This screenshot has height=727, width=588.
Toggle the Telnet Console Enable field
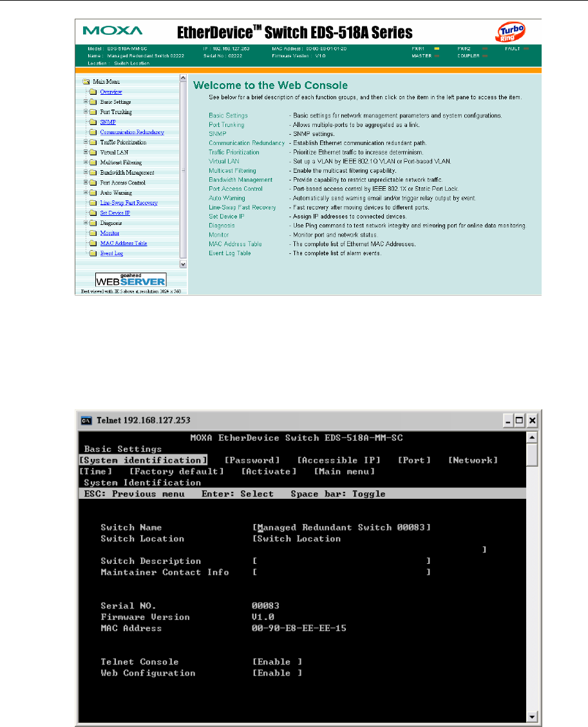click(x=277, y=662)
